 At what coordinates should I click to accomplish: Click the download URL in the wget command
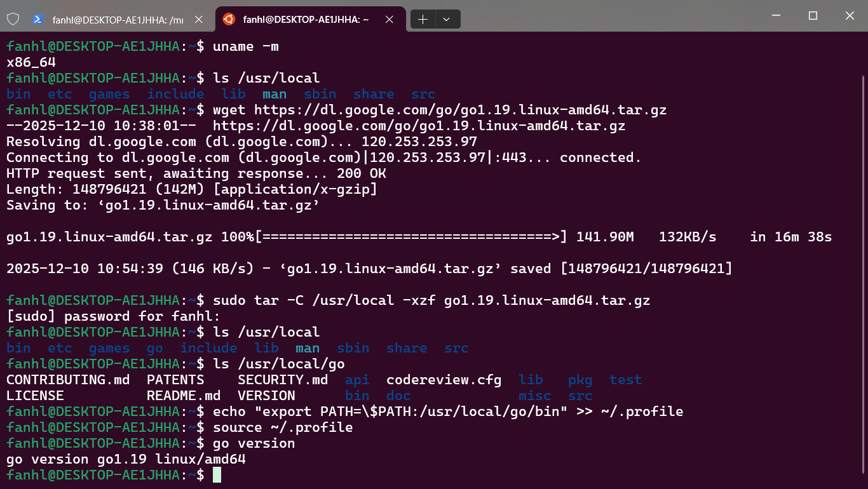[460, 110]
